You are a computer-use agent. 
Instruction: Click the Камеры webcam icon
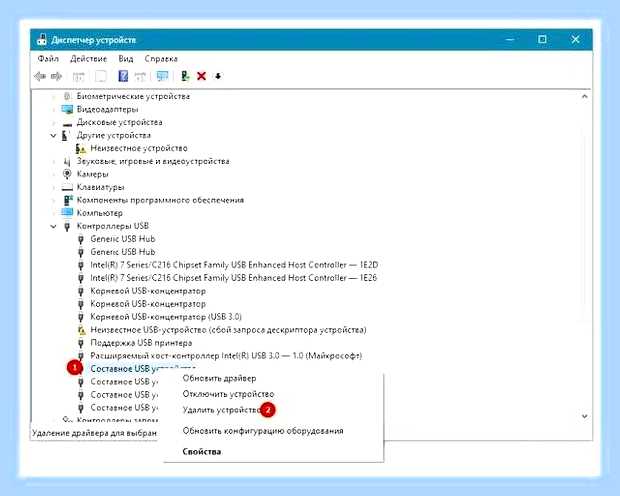[x=67, y=174]
